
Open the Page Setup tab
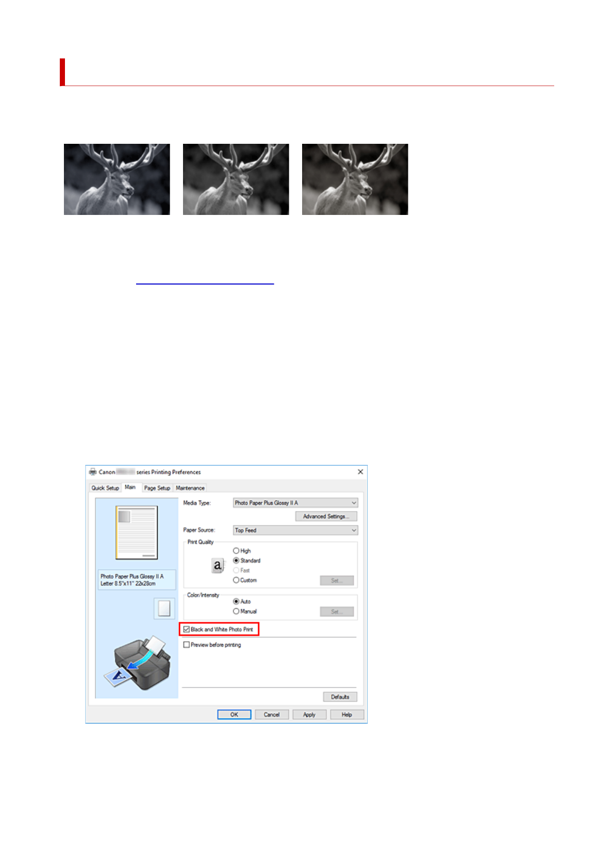point(157,488)
